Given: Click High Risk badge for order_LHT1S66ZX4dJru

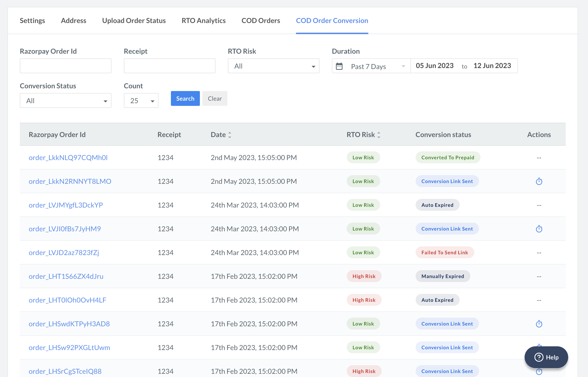Looking at the screenshot, I should [x=364, y=276].
